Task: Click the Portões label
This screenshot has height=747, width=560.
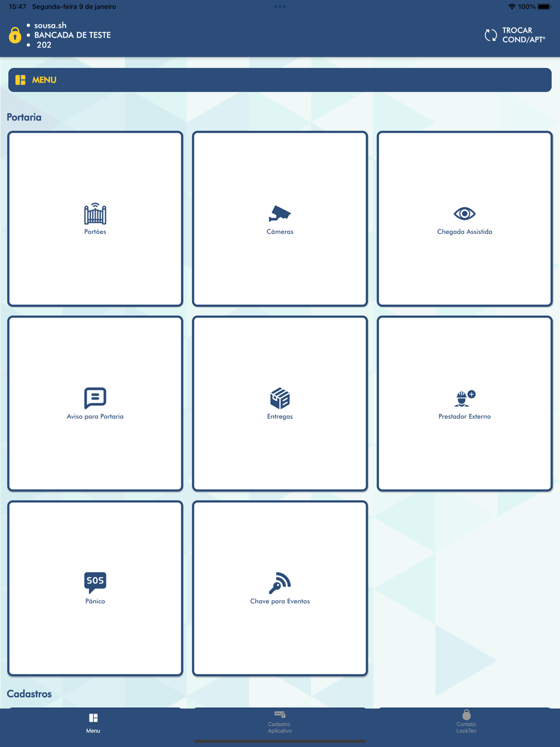Action: pyautogui.click(x=95, y=232)
